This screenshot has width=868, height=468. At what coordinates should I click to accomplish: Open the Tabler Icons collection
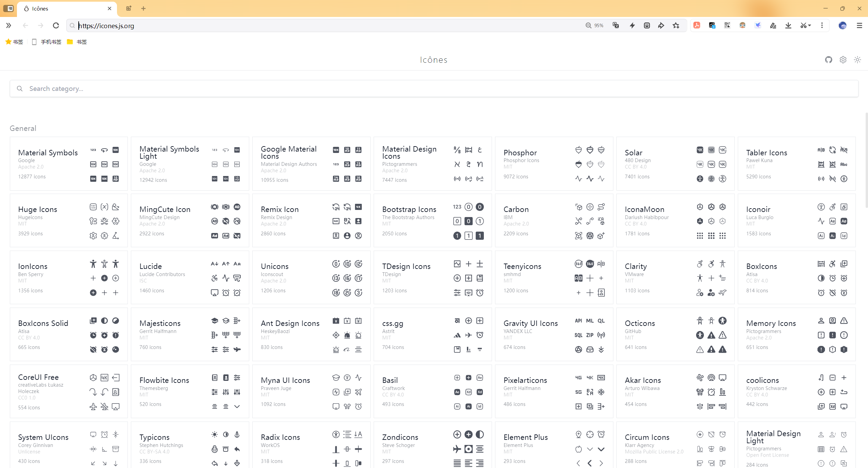(x=797, y=164)
